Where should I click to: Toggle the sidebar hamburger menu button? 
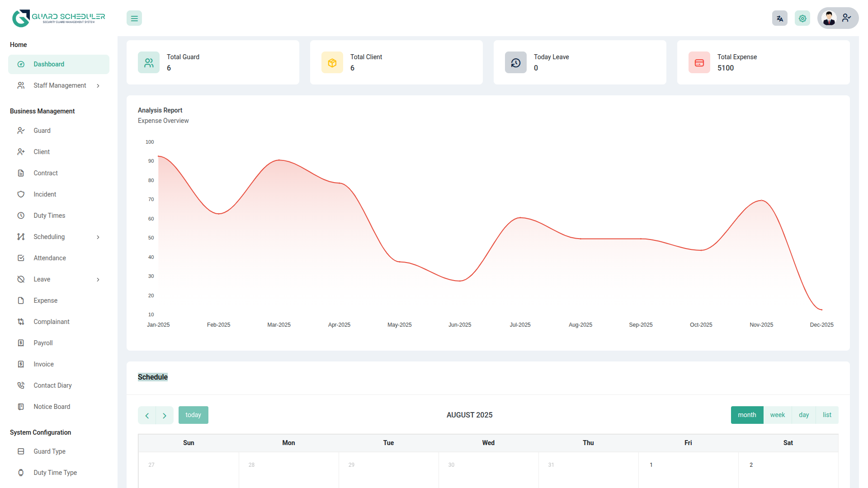134,19
